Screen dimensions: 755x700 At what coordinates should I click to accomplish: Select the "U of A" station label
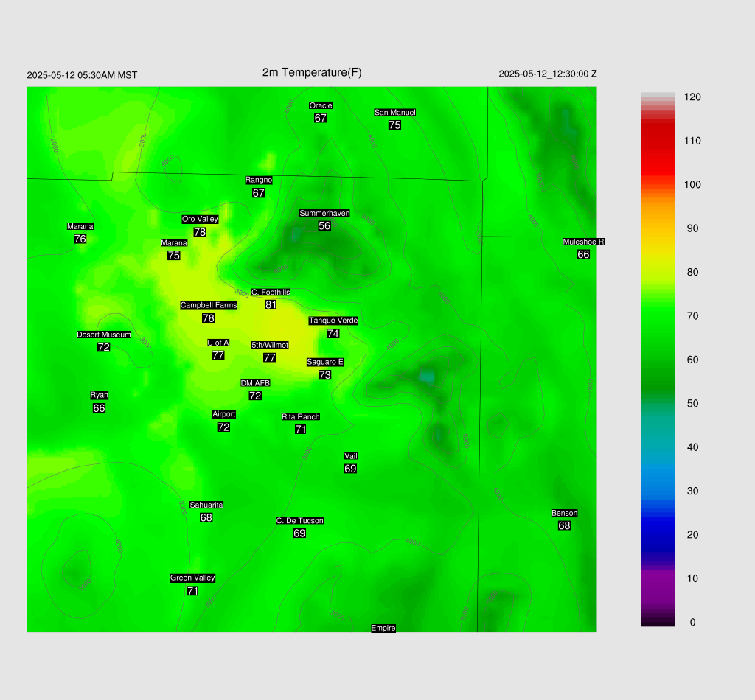218,343
